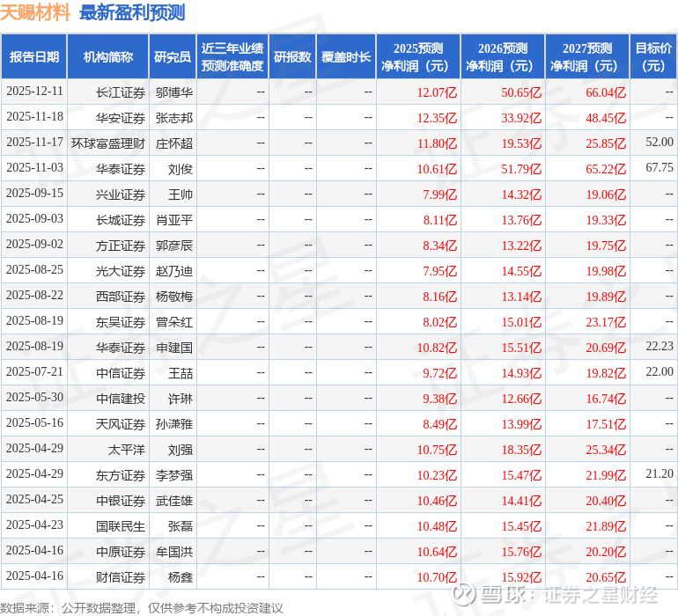The height and width of the screenshot is (616, 678).
Task: Click the target price 67.75
Action: (660, 168)
